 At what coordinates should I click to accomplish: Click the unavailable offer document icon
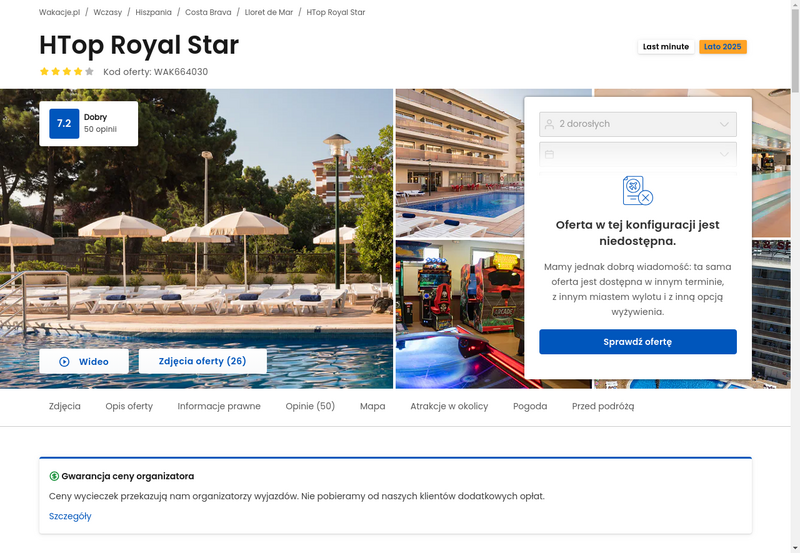pos(638,190)
